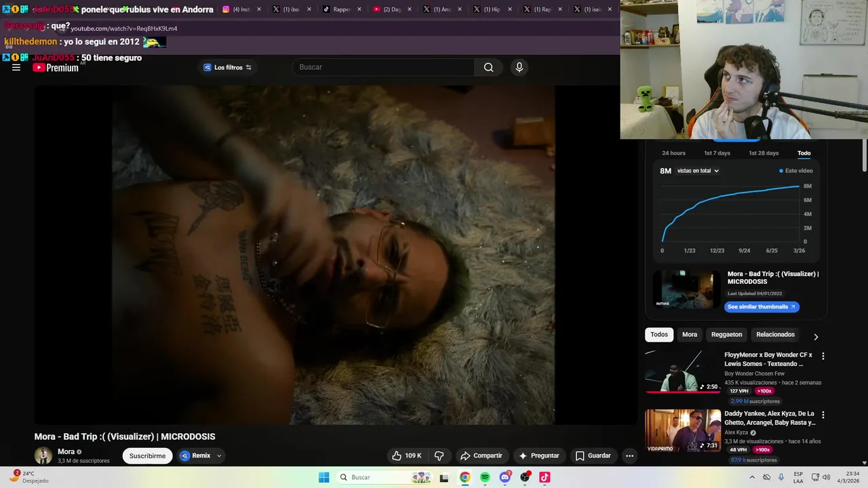
Task: Open three-dot menu for FloyyMenor video
Action: [x=823, y=356]
